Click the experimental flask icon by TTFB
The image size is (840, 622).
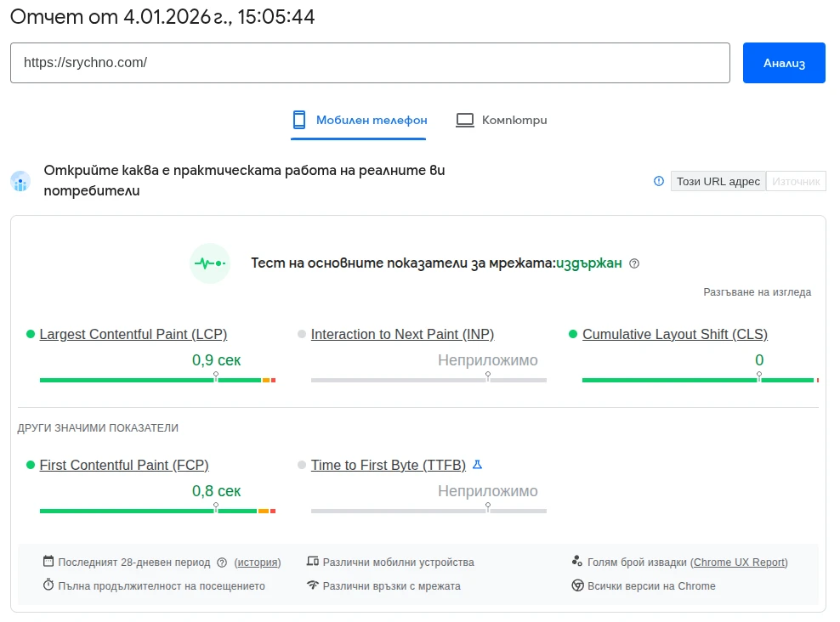pos(477,465)
